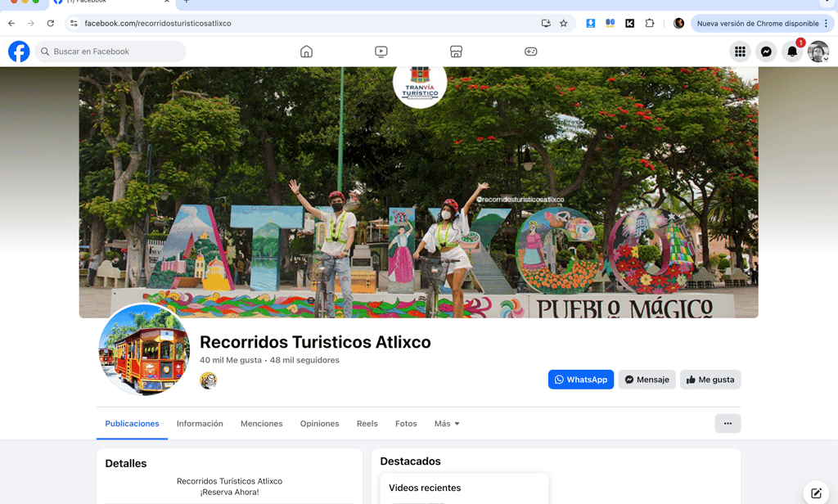Screen dimensions: 838x504
Task: Click the small follower avatar under page name
Action: 209,380
